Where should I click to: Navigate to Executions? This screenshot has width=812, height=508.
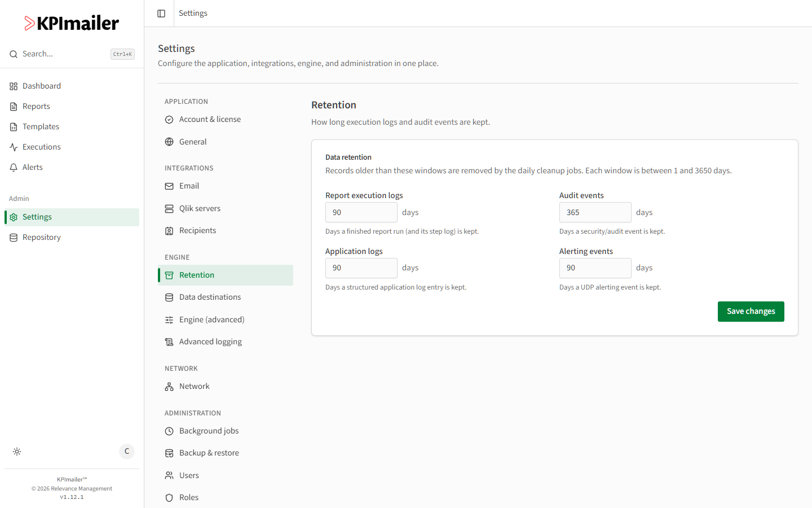[72, 147]
